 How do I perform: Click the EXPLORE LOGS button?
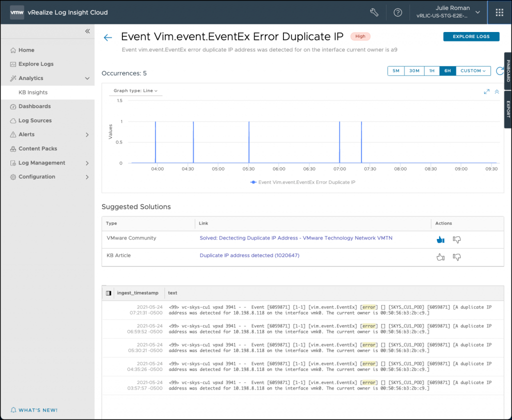click(471, 36)
